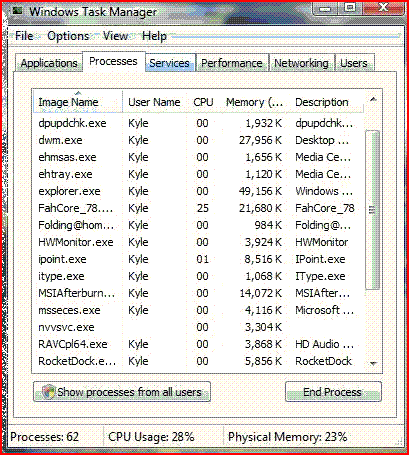409x455 pixels.
Task: Select the msseces.exe process
Action: (198, 310)
